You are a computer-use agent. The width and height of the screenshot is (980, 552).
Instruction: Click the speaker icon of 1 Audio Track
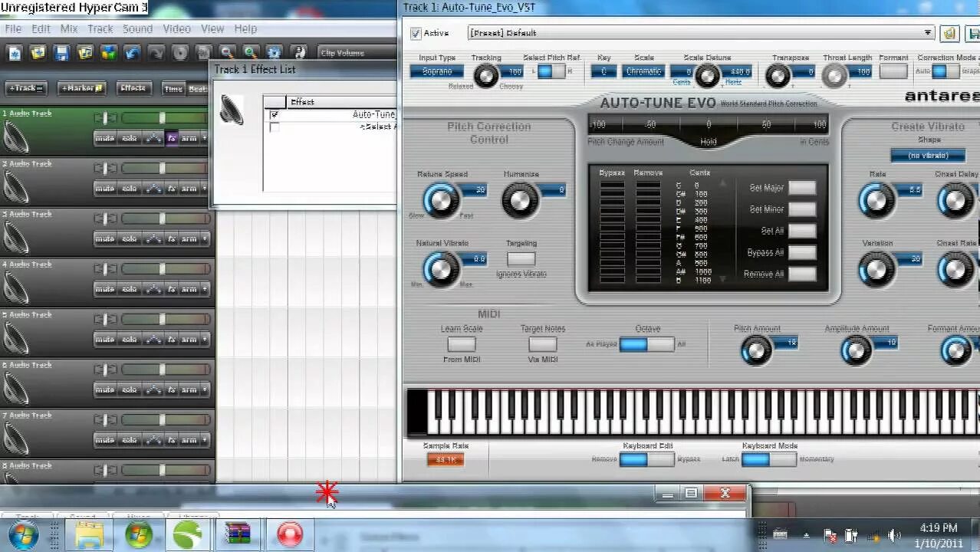click(15, 138)
